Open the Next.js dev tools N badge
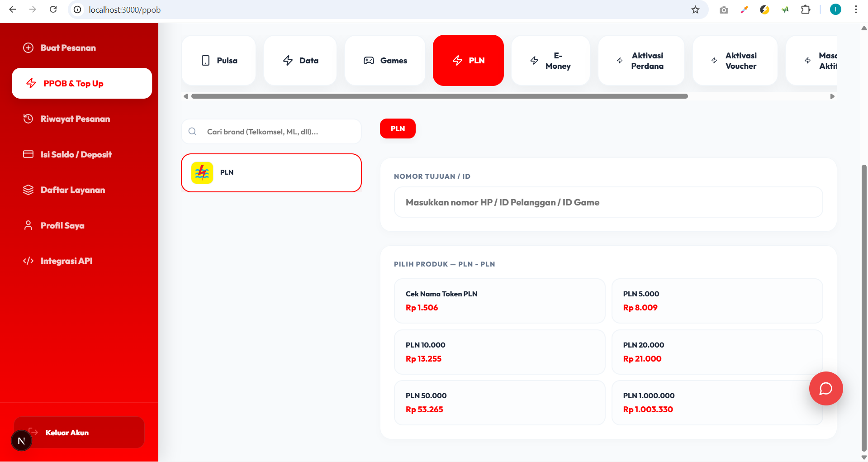The height and width of the screenshot is (462, 868). click(21, 441)
